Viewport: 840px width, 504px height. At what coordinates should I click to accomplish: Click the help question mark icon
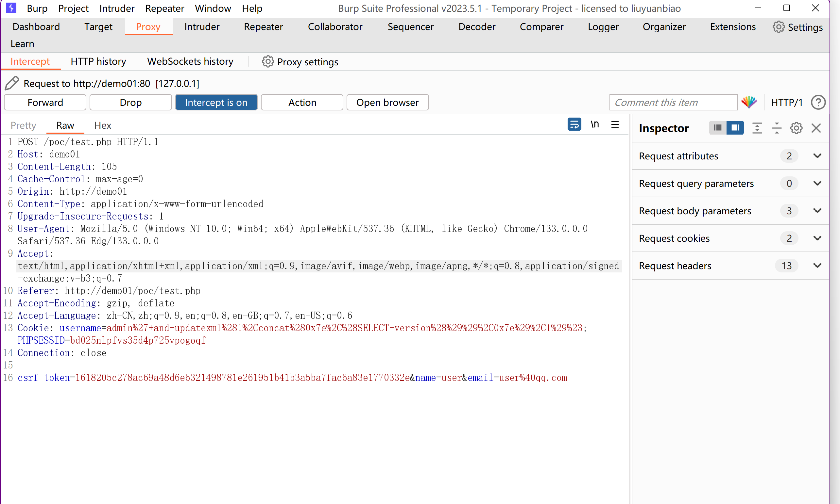pyautogui.click(x=818, y=102)
